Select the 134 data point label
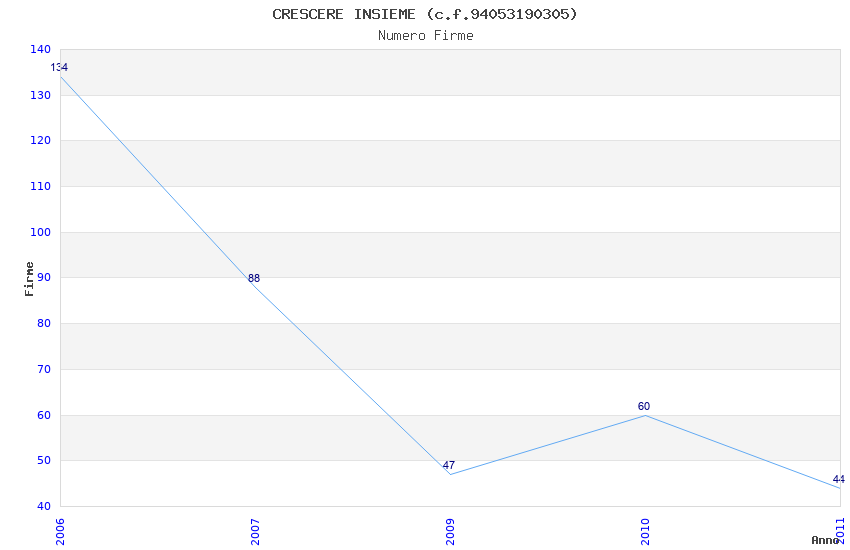The width and height of the screenshot is (850, 550). (x=59, y=68)
